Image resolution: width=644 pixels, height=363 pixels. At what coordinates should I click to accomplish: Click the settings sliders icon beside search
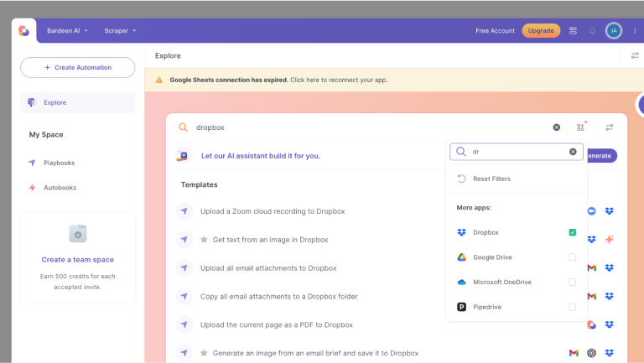coord(610,127)
